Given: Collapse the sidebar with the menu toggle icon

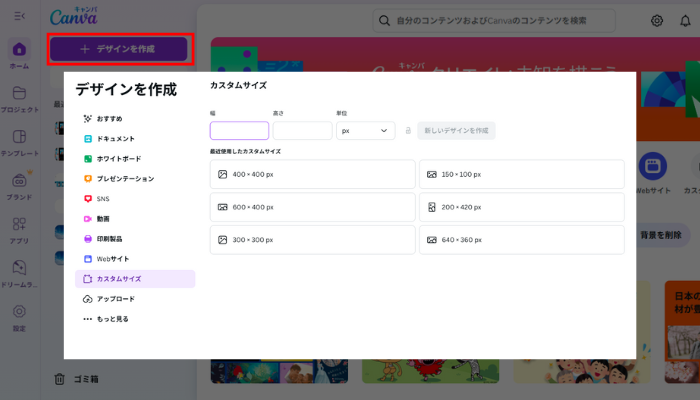Looking at the screenshot, I should [x=19, y=16].
